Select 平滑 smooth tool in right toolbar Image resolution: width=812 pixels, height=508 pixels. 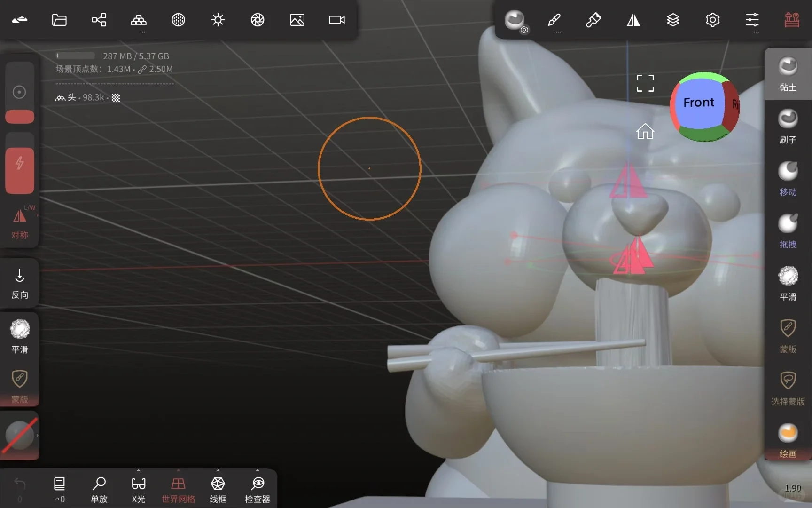pos(788,283)
